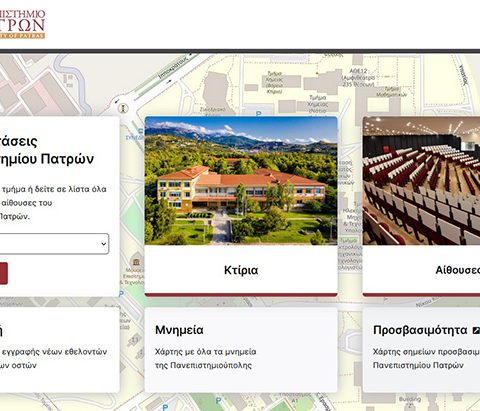Screen dimensions: 480x411
Task: Click the "Πανεπιστημίου Πατρών" text in the accessibility card
Action: pyautogui.click(x=418, y=365)
